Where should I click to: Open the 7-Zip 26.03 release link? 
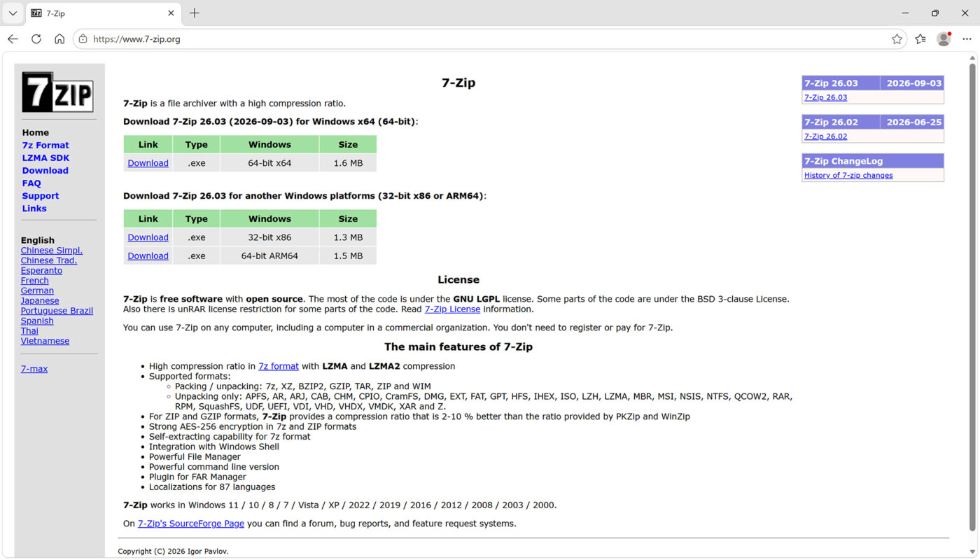825,98
